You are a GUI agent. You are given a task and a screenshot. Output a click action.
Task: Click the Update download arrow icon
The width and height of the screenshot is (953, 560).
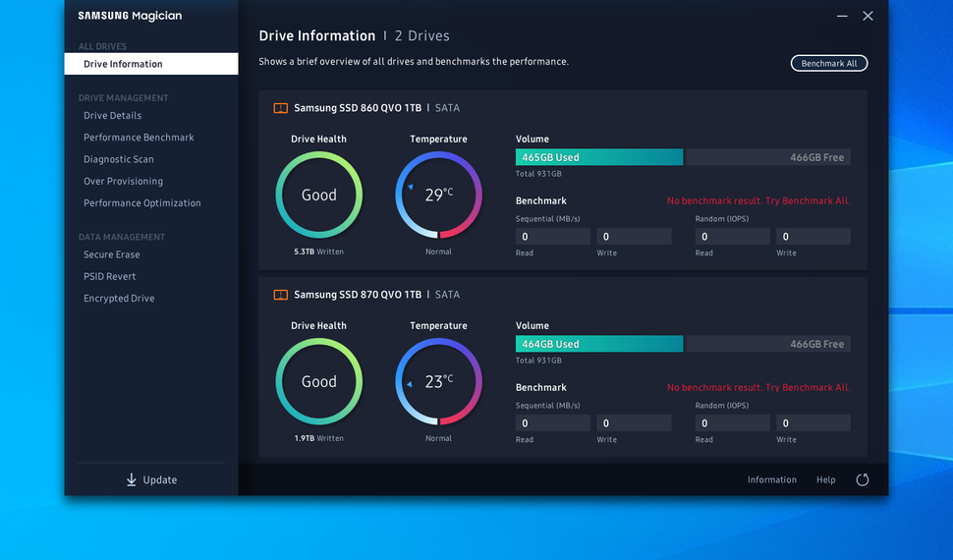pos(132,479)
